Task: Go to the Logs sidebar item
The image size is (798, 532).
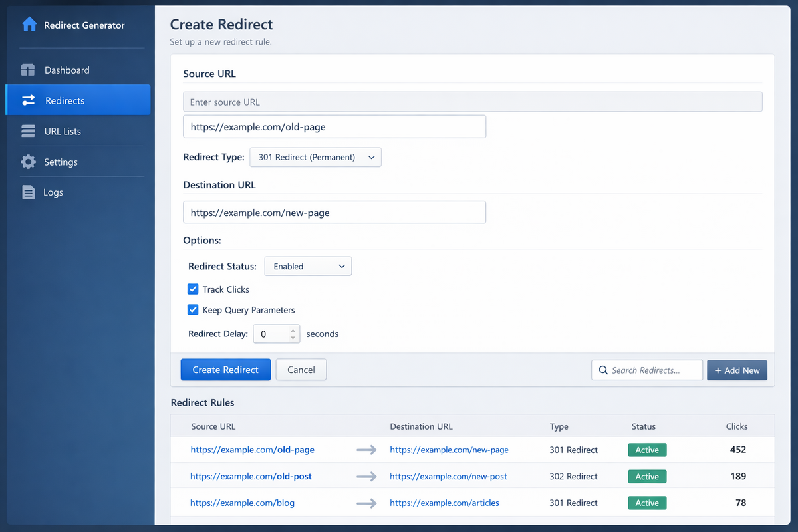Action: click(x=53, y=193)
